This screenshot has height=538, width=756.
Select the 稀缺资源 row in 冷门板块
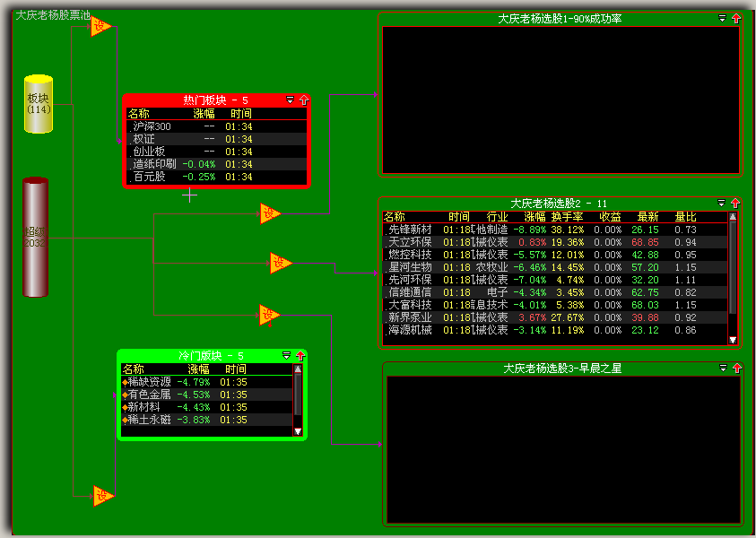pos(207,382)
